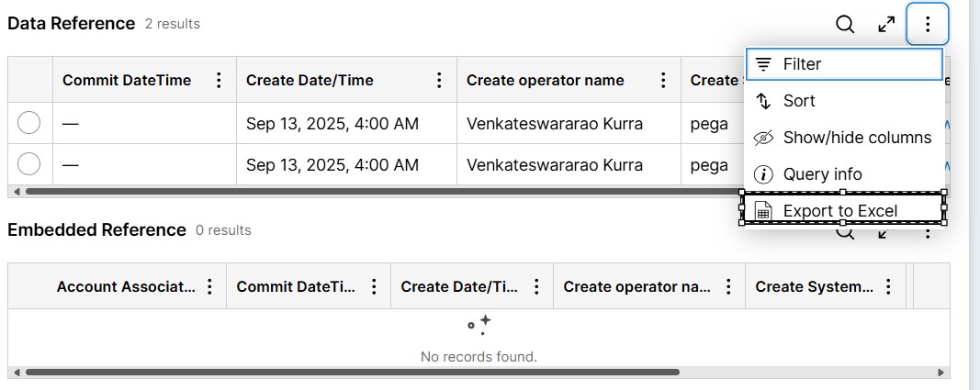Viewport: 980px width, 390px height.
Task: Open Create operator name column menu, top table
Action: point(663,80)
